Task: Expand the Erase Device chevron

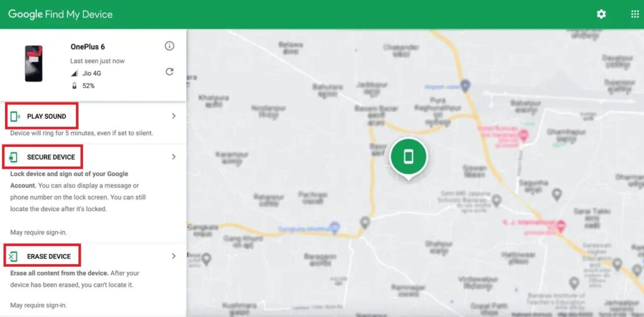Action: (174, 256)
